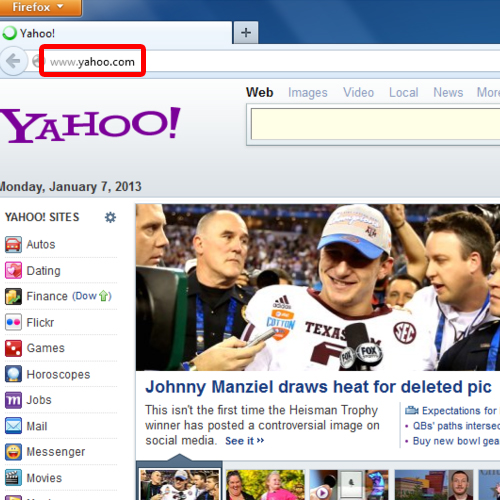Viewport: 500px width, 500px height.
Task: Click the Jobs monster icon
Action: click(x=13, y=400)
